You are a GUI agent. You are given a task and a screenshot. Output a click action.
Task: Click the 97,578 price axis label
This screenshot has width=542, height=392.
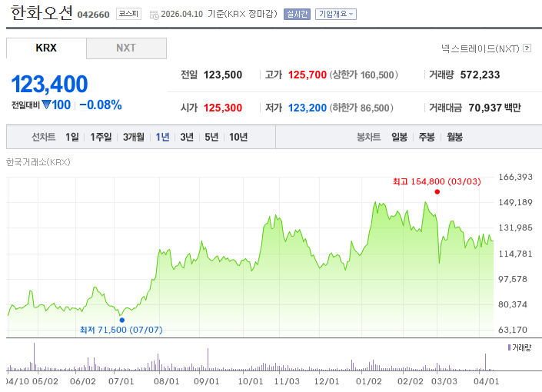513,279
